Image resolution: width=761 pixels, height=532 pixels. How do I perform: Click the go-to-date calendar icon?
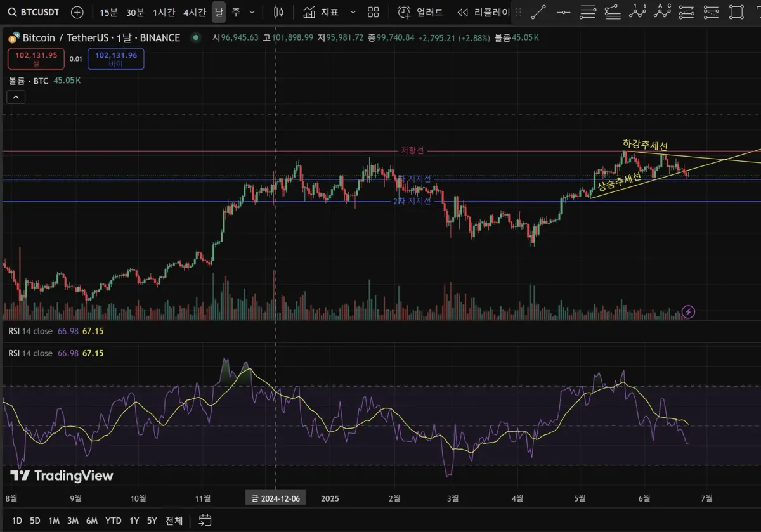[205, 521]
